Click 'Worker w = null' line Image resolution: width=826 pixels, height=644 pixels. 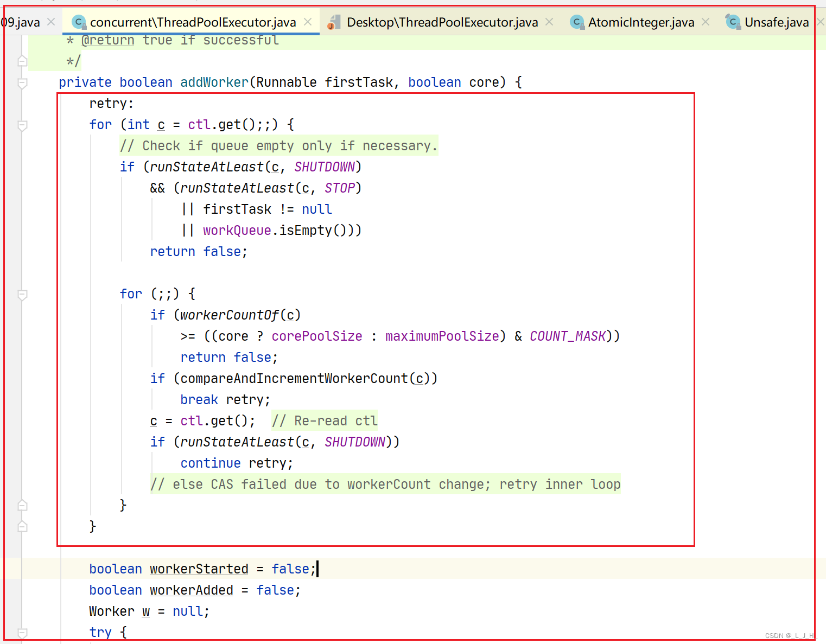click(149, 611)
